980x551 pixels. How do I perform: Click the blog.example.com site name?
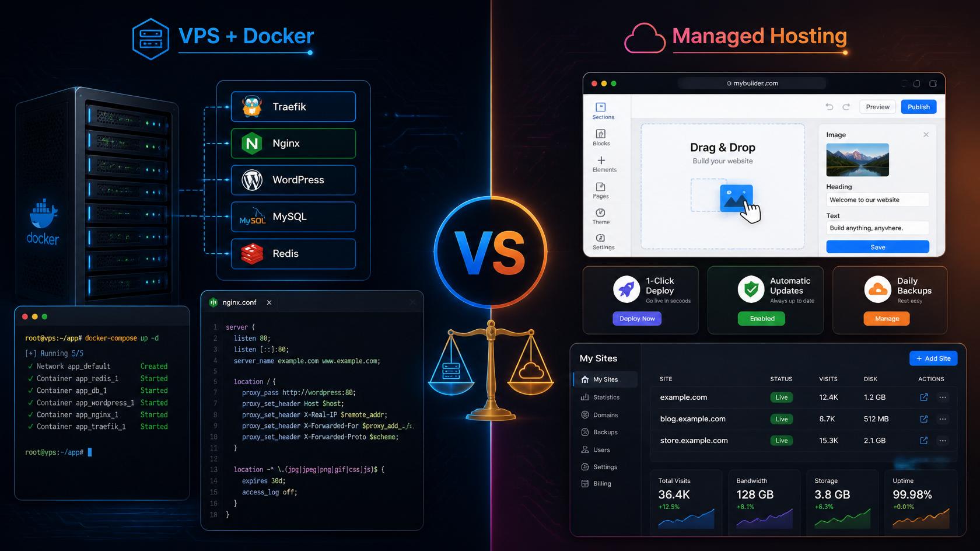693,419
